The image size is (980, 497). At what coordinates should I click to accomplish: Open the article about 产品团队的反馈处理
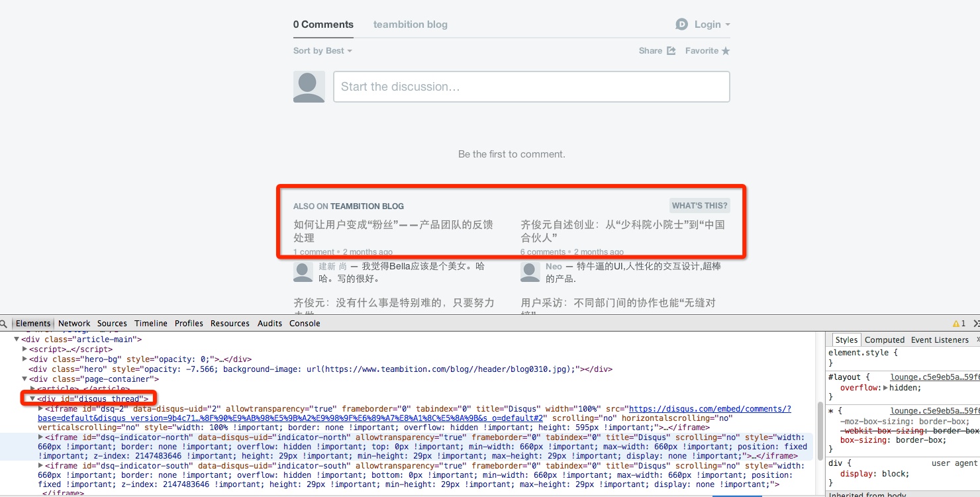393,231
